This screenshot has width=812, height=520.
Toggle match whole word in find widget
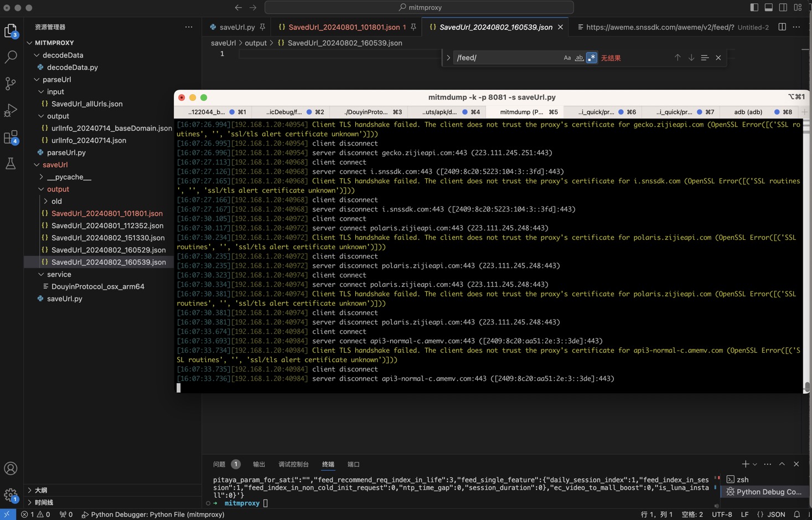click(579, 58)
